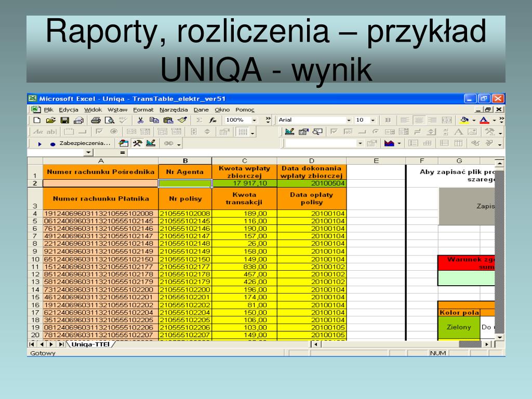Click the Visual Basic Editor icon

point(124,143)
